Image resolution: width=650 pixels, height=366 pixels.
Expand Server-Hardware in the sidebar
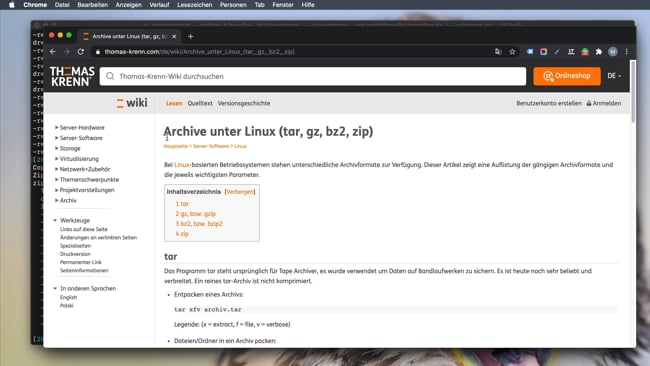tap(82, 128)
